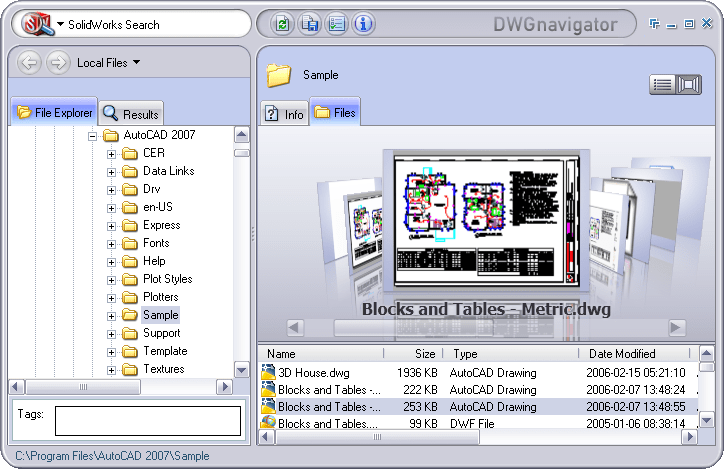Collapse the AutoCAD 2007 folder
The width and height of the screenshot is (724, 469).
92,136
